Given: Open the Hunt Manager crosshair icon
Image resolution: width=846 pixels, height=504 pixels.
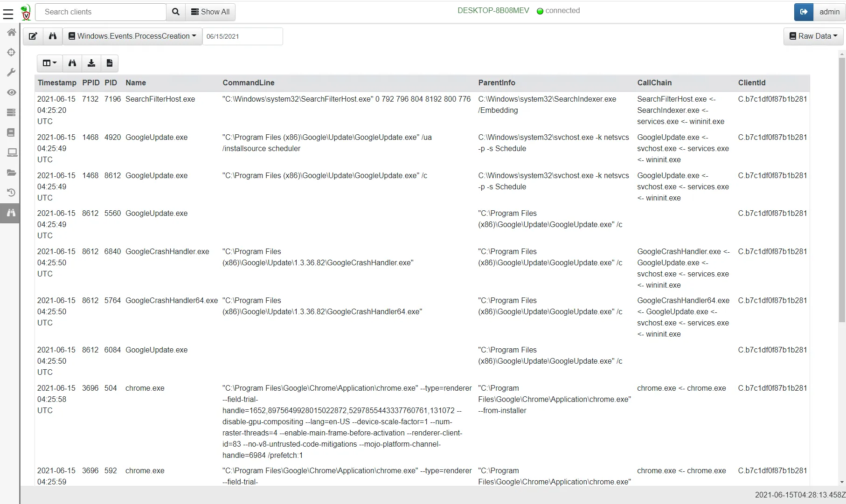Looking at the screenshot, I should pyautogui.click(x=11, y=52).
